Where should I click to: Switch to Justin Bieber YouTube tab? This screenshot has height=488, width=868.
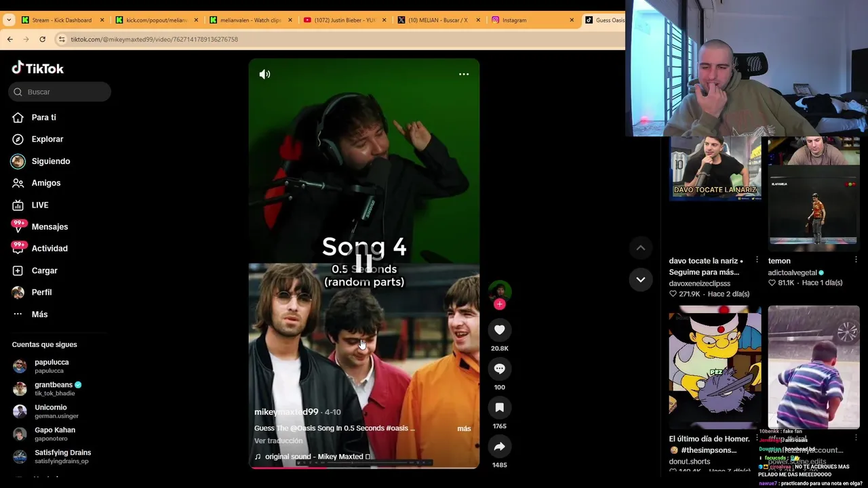344,20
